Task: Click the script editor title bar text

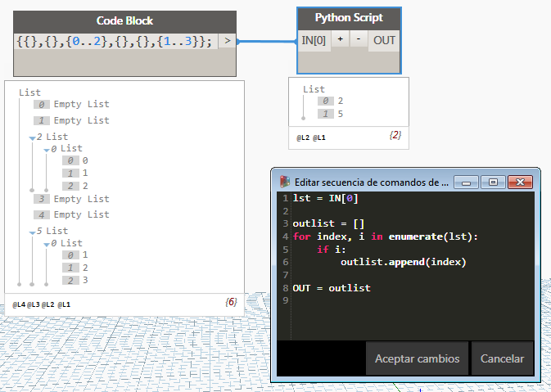Action: coord(372,182)
